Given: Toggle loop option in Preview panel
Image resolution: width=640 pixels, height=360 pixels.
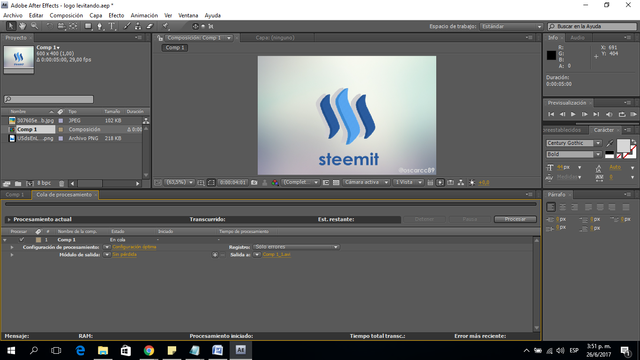Looking at the screenshot, I should [x=622, y=114].
